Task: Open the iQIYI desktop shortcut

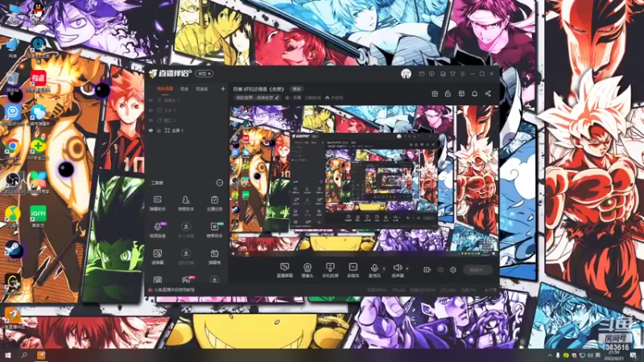Action: [x=38, y=216]
